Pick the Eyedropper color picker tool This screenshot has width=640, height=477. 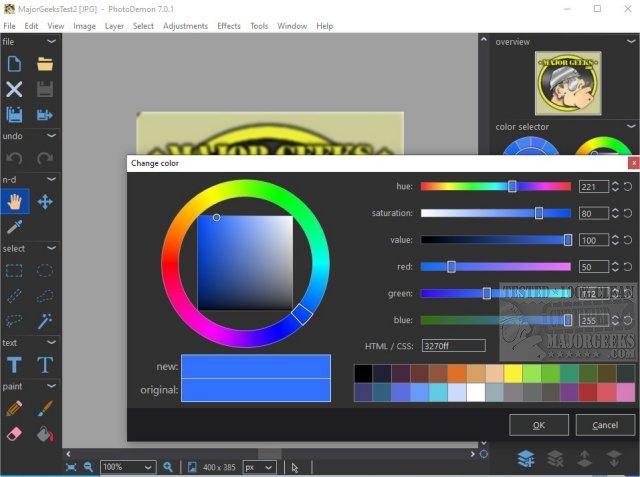pyautogui.click(x=15, y=227)
